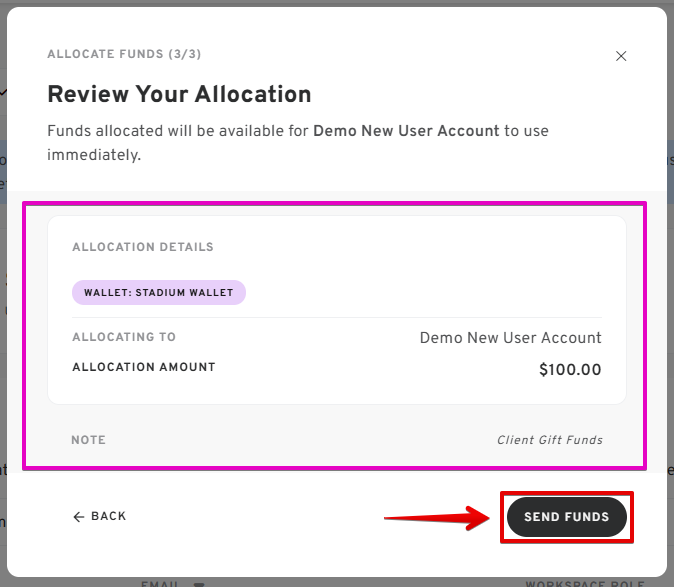Select the Client Gift Funds note text
The width and height of the screenshot is (674, 587).
click(x=550, y=440)
